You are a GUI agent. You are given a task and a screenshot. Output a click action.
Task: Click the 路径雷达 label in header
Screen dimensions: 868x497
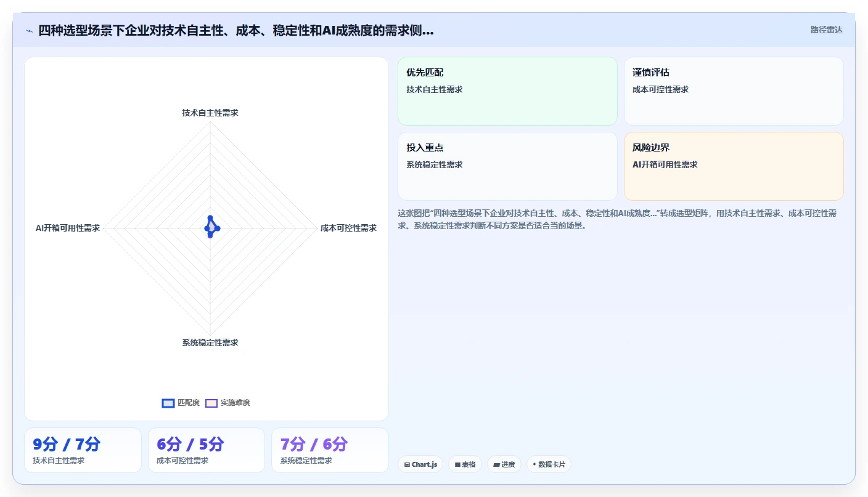pos(826,30)
